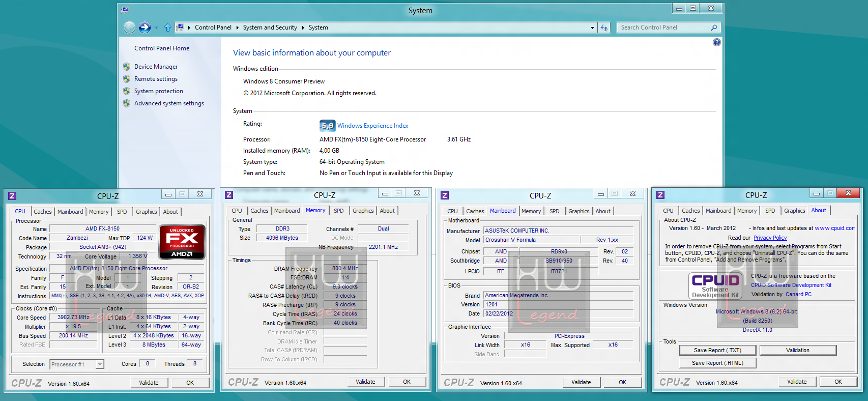The image size is (868, 401).
Task: Click Save Report (.TXT) button
Action: [718, 350]
